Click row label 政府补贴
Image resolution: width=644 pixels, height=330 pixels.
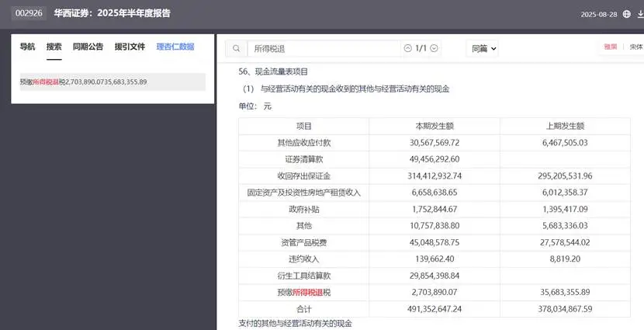(304, 209)
